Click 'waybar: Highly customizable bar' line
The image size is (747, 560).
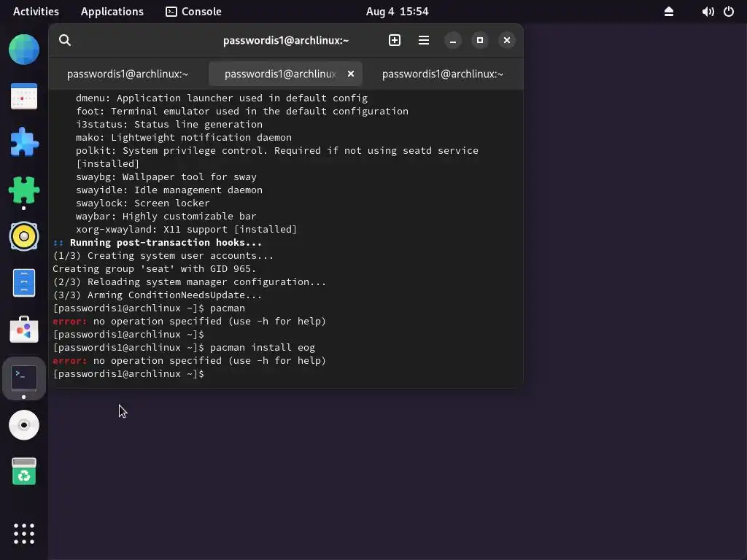click(166, 216)
